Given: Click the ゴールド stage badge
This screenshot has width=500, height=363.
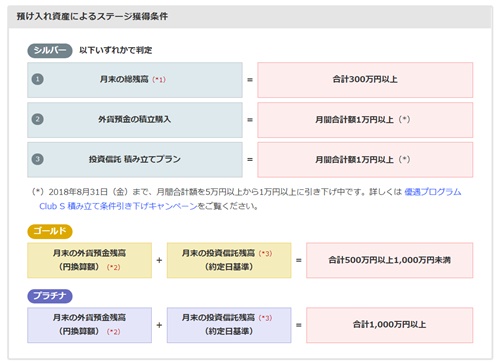Looking at the screenshot, I should tap(50, 231).
